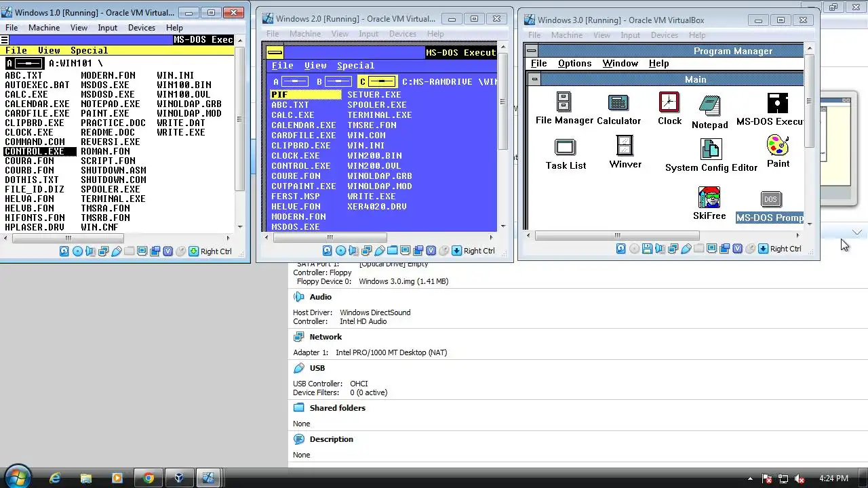868x488 pixels.
Task: Select drive A icon in Windows 2.0
Action: click(290, 81)
